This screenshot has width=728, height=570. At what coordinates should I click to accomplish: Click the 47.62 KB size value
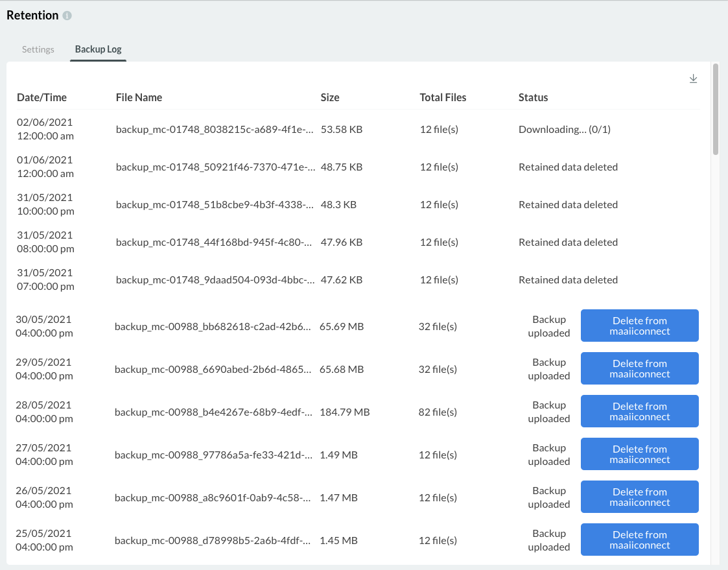[342, 280]
